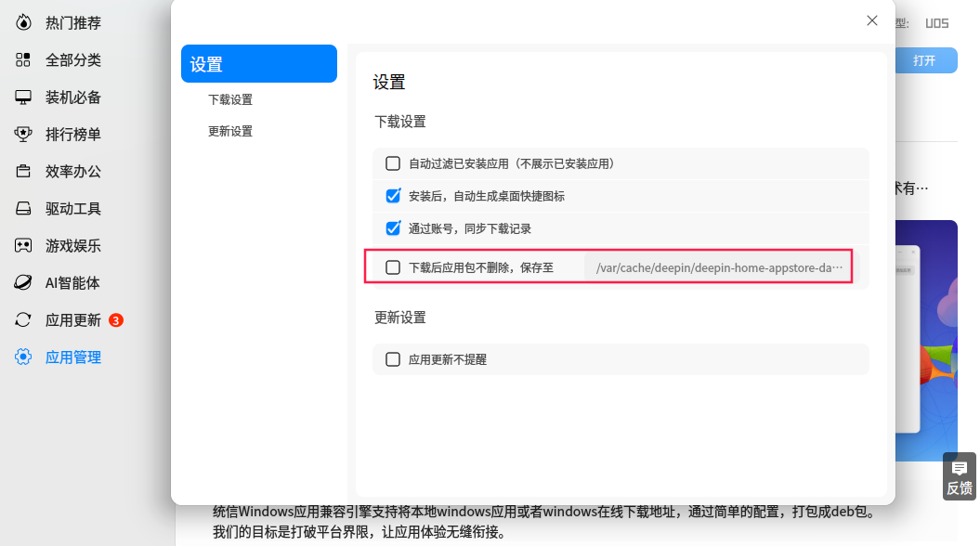
Task: Uncheck 安装后，自动生成桌面快捷图标
Action: tap(393, 196)
